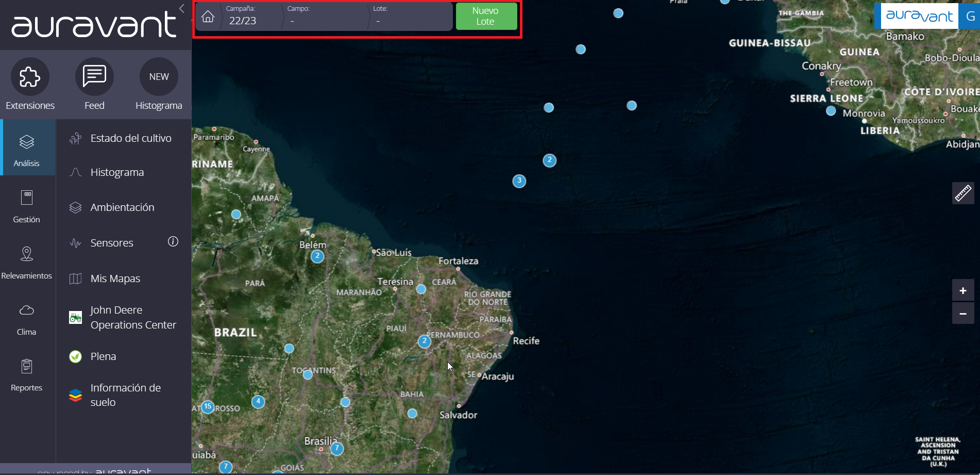This screenshot has height=475, width=980.
Task: Select the Análisis sidebar tab
Action: point(27,148)
